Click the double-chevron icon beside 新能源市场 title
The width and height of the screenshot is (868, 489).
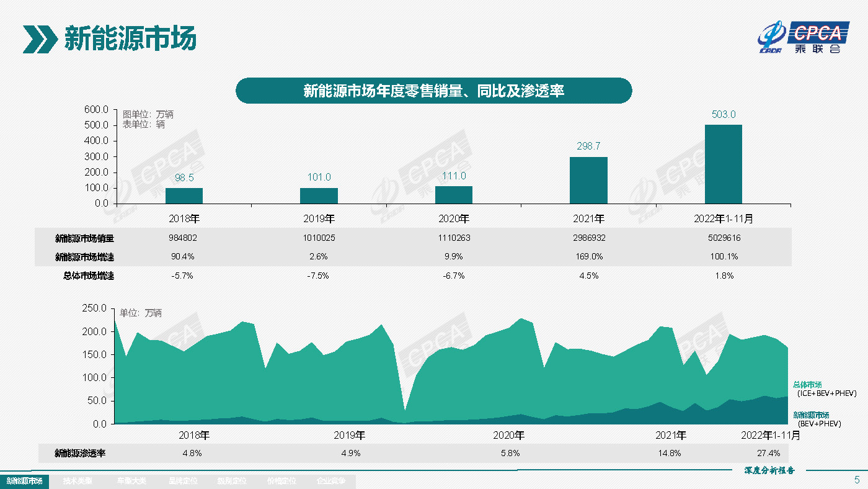pos(40,40)
